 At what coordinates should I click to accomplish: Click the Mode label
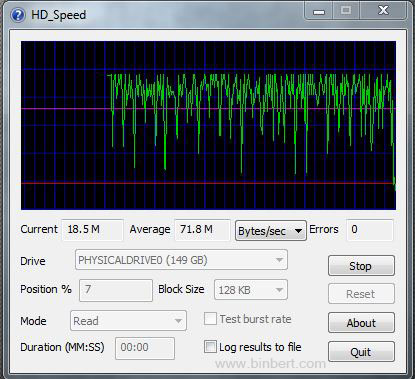(x=33, y=321)
